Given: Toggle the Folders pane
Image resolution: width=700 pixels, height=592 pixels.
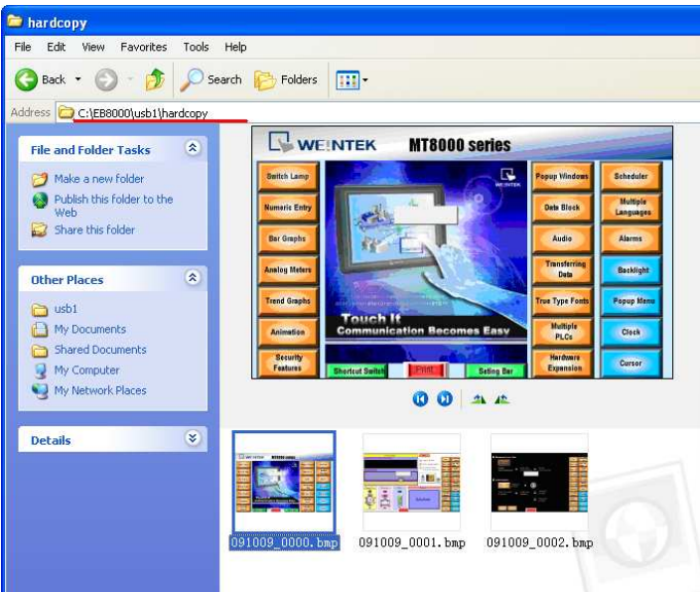Looking at the screenshot, I should 286,79.
